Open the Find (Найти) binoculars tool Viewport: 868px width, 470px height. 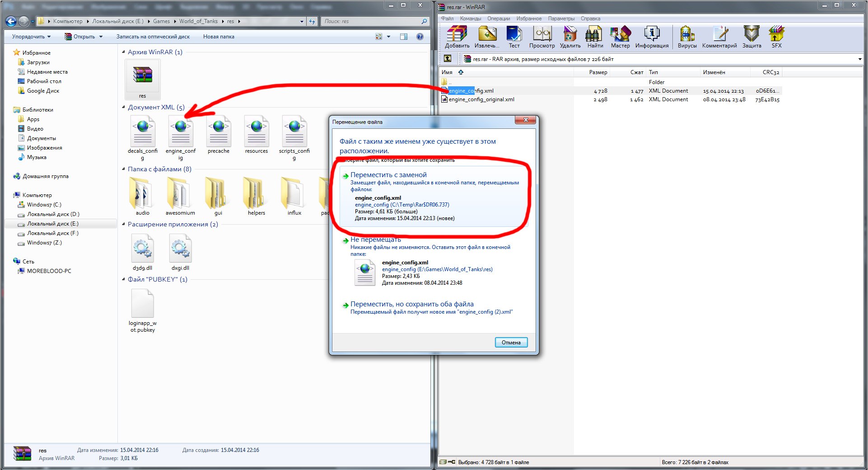[595, 37]
